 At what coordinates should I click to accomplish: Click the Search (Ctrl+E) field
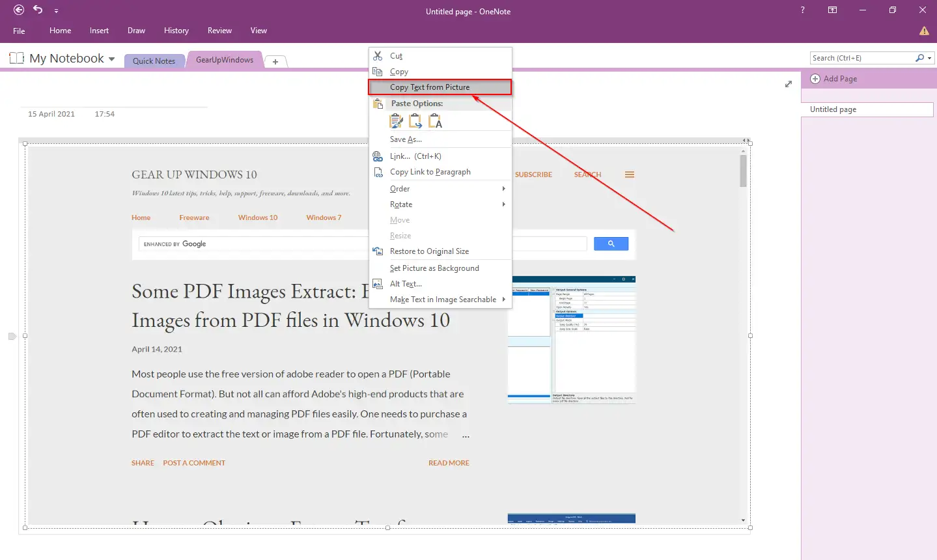(x=862, y=58)
